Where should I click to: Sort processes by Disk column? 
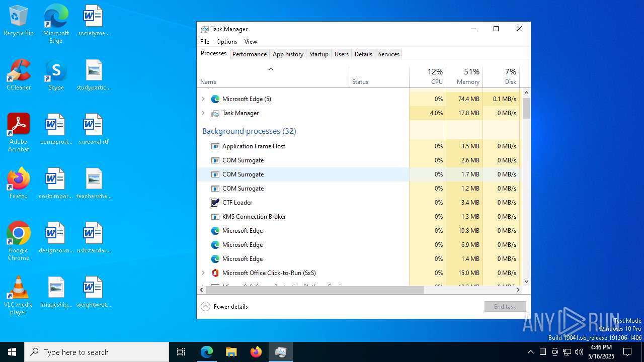pyautogui.click(x=501, y=77)
